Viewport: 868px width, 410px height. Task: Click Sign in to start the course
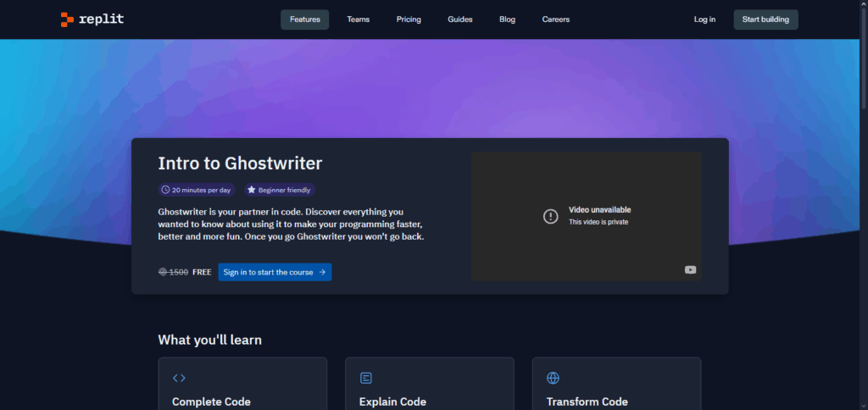[x=275, y=272]
